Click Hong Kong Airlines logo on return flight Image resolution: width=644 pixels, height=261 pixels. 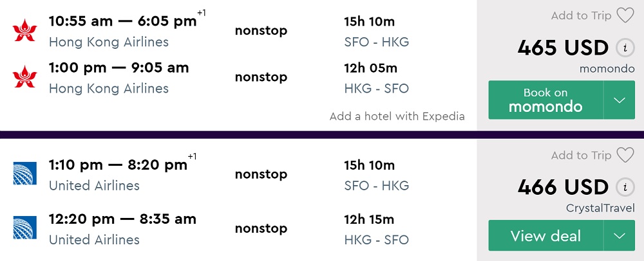[x=25, y=77]
